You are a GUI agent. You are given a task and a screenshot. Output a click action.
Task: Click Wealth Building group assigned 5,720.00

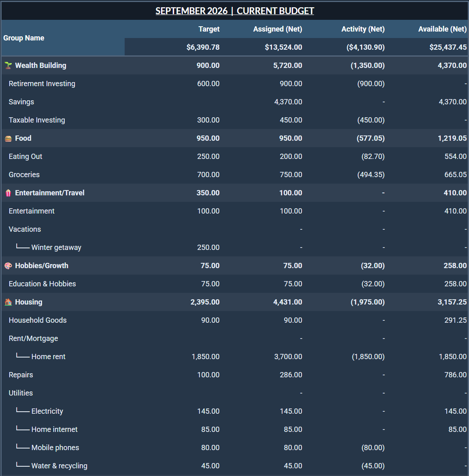point(288,65)
